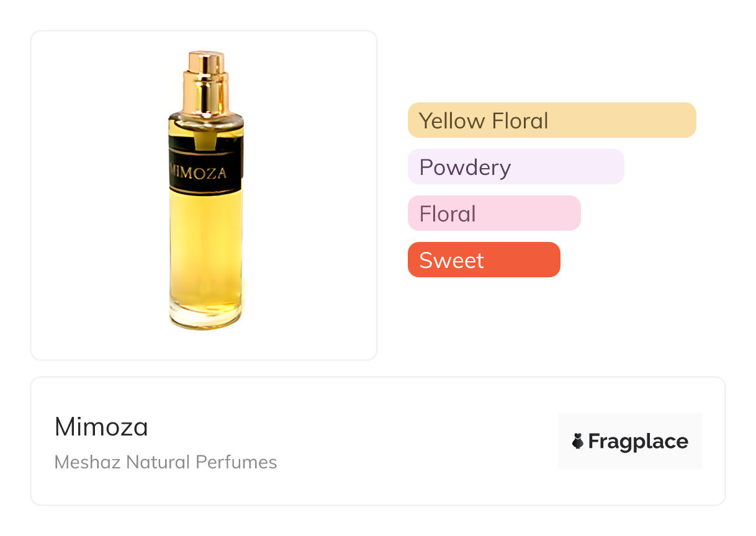Select the Yellow Floral accord bar

551,120
